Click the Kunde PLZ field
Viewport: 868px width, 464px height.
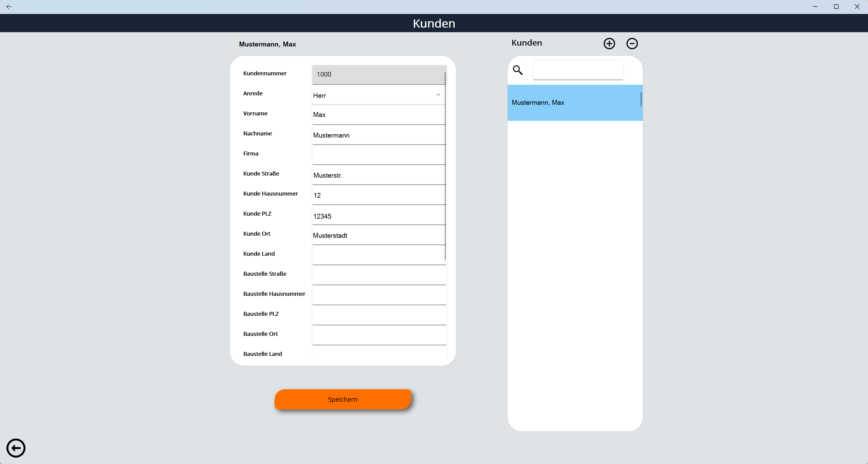coord(378,216)
